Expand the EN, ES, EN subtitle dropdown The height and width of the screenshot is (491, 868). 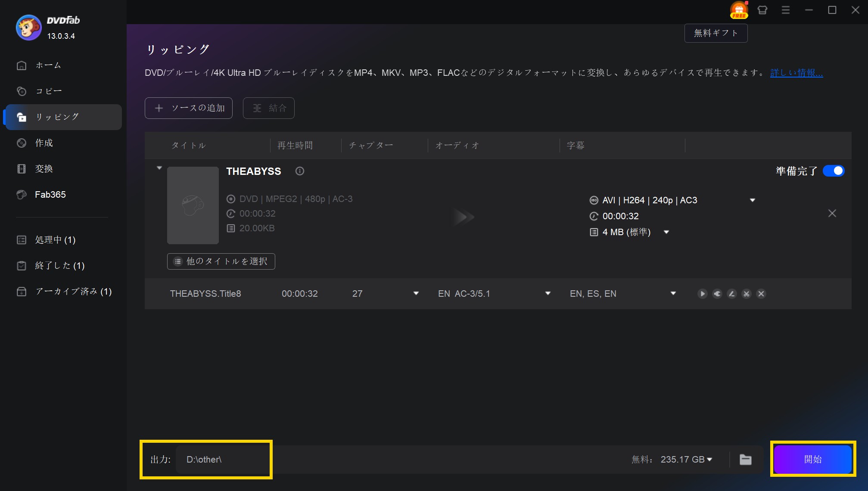tap(673, 294)
